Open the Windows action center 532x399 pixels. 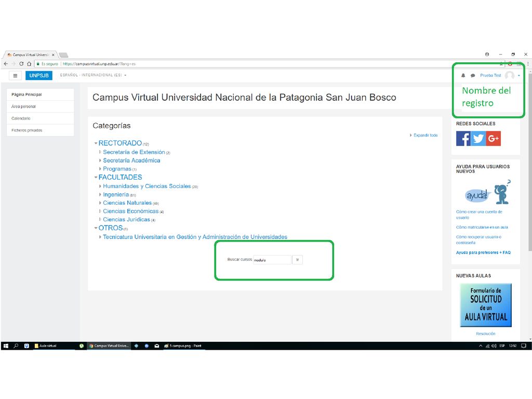click(x=524, y=345)
